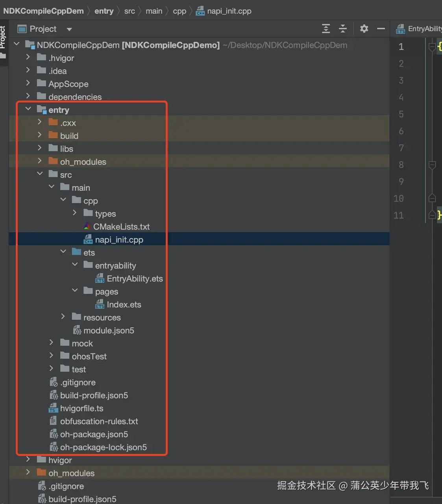
Task: Select the obfuscation-rules.txt file icon
Action: click(53, 421)
